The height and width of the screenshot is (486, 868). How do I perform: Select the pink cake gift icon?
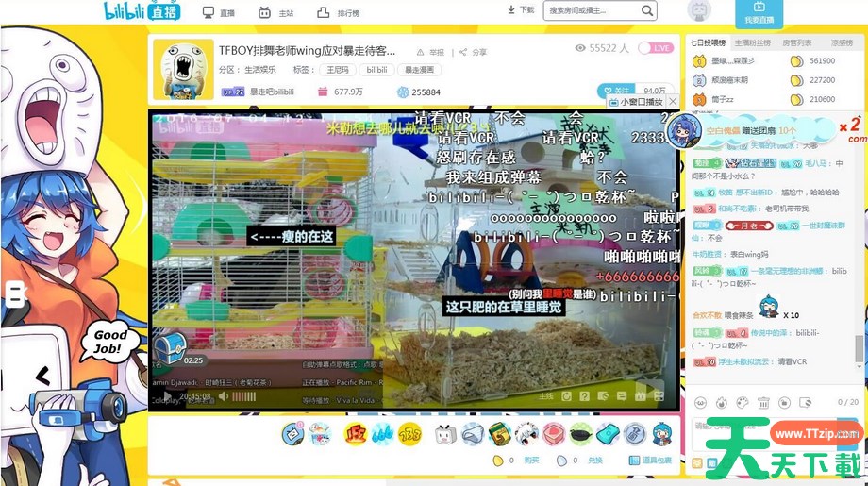pos(554,434)
